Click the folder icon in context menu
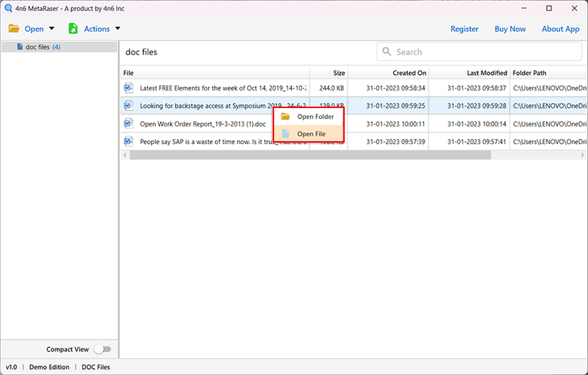This screenshot has height=375, width=588. pos(285,117)
